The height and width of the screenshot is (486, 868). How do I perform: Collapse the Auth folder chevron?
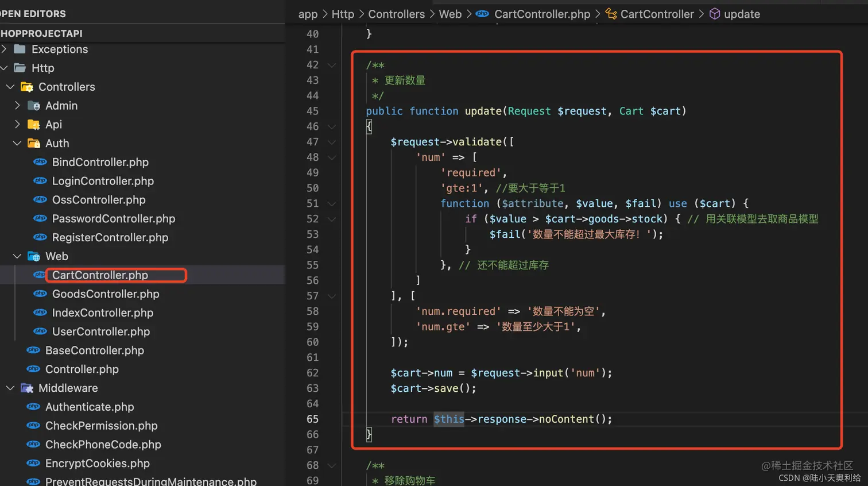17,143
